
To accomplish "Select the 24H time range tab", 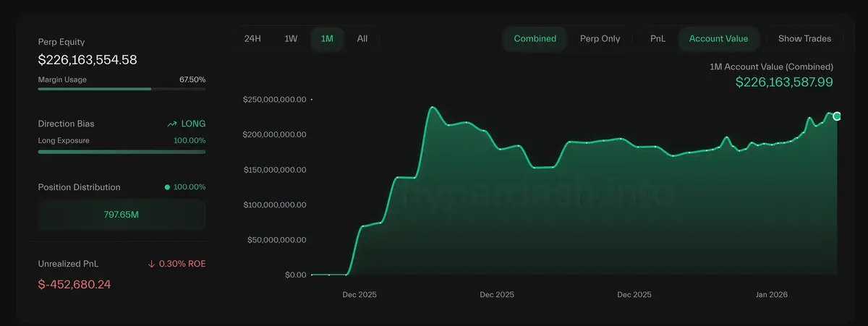I will tap(252, 38).
